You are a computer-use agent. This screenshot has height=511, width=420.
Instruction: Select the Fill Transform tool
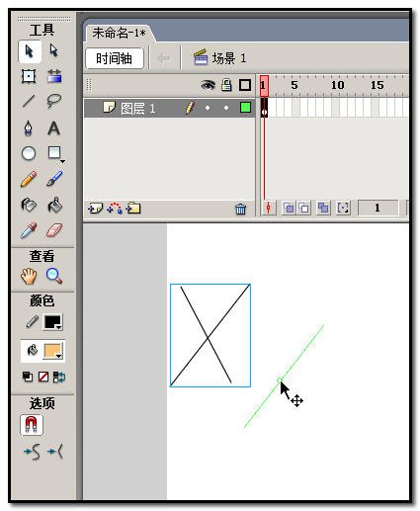pyautogui.click(x=54, y=76)
